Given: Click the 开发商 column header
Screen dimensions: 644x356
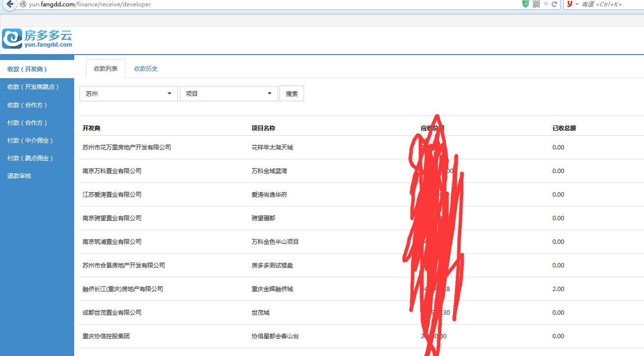Looking at the screenshot, I should coord(91,128).
